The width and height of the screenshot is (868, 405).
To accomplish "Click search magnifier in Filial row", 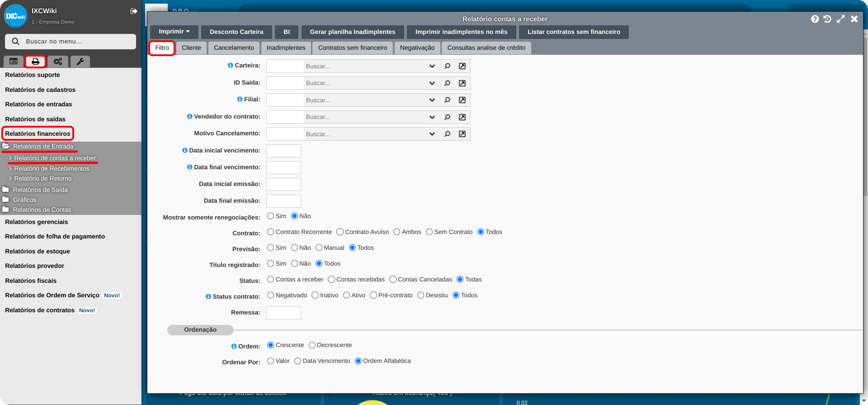I will coord(447,100).
